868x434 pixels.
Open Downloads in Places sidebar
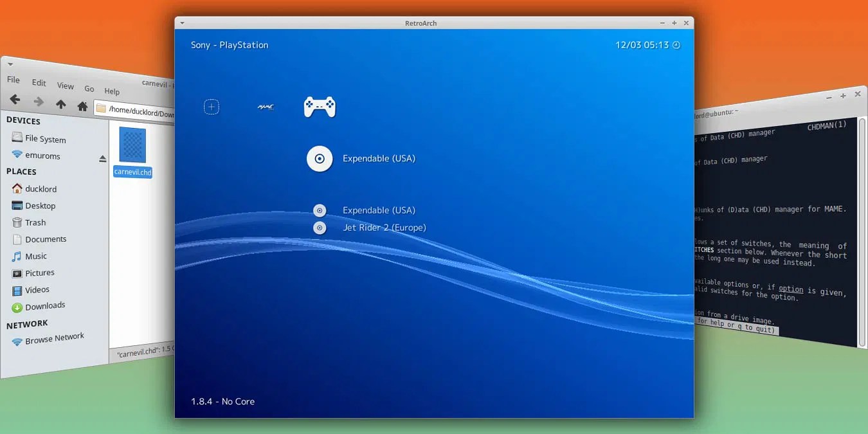(39, 306)
